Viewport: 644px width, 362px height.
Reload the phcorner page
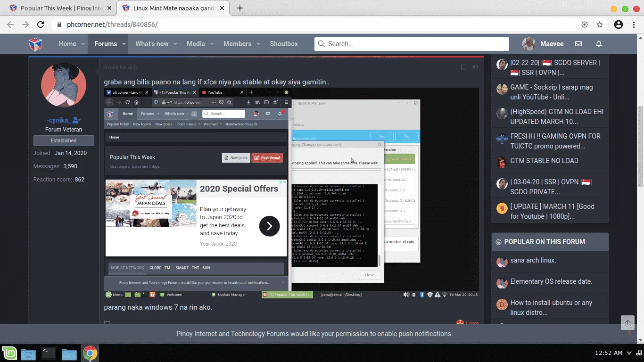[x=41, y=25]
